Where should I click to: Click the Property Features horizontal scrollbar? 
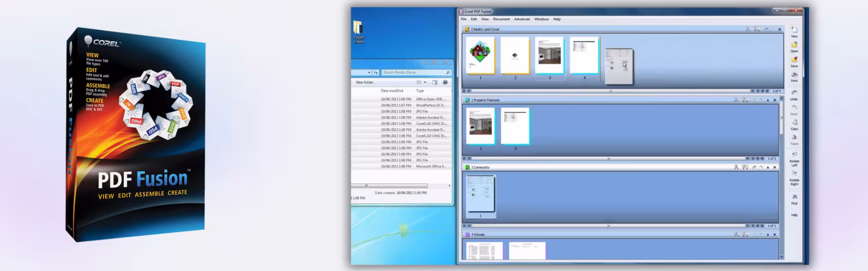tap(609, 159)
